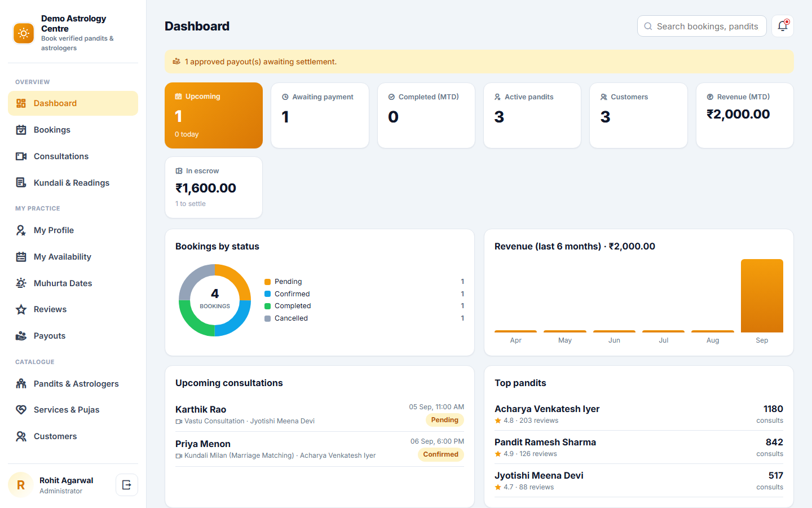Click the Sep revenue bar
812x508 pixels.
[762, 296]
